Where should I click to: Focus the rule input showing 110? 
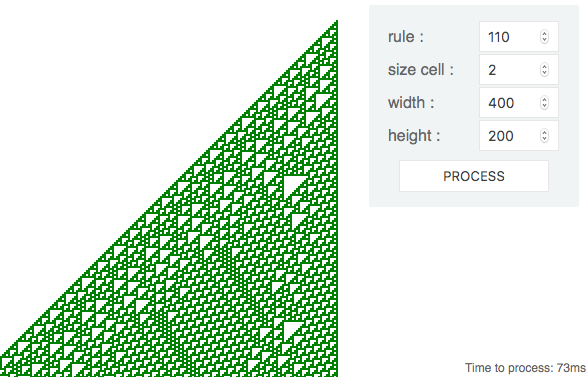pos(518,37)
